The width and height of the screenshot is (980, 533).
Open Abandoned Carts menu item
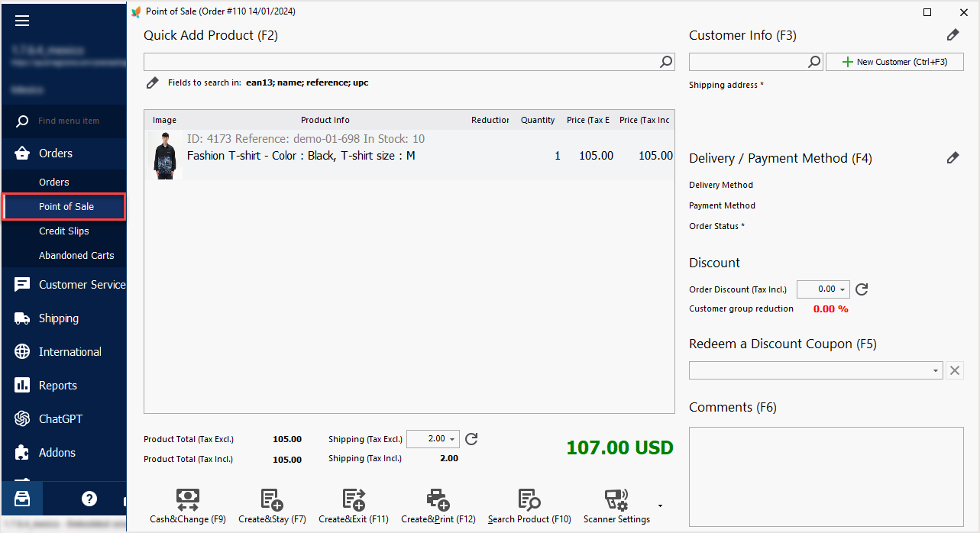[x=76, y=255]
